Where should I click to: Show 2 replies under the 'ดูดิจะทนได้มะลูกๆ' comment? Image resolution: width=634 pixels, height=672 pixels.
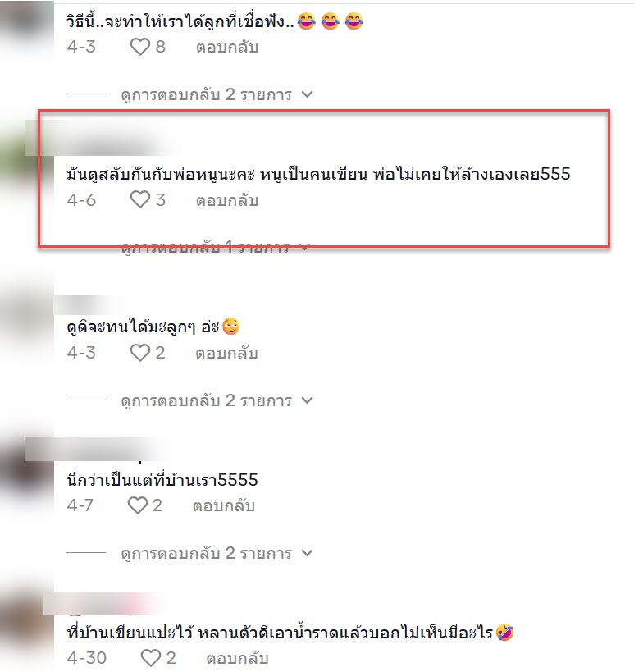point(207,400)
